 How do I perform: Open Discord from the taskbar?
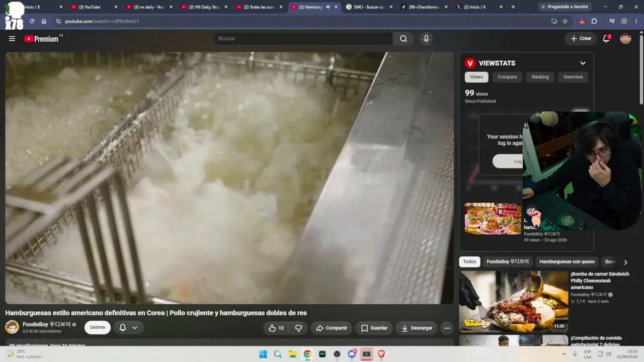click(352, 354)
